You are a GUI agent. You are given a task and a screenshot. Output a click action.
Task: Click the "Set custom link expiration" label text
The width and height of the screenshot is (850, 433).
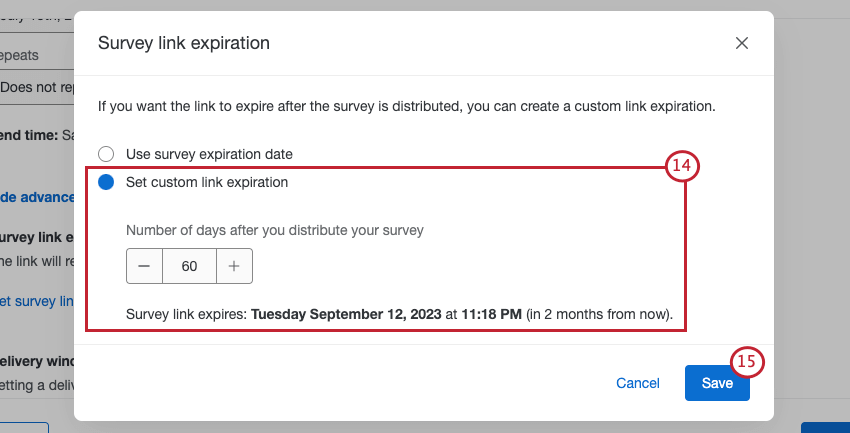click(207, 182)
